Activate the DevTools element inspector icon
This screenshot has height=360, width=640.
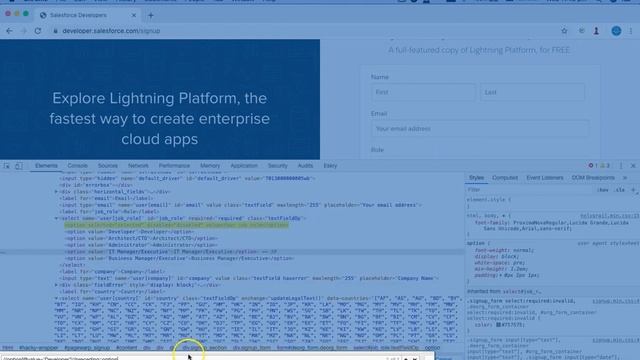click(7, 166)
